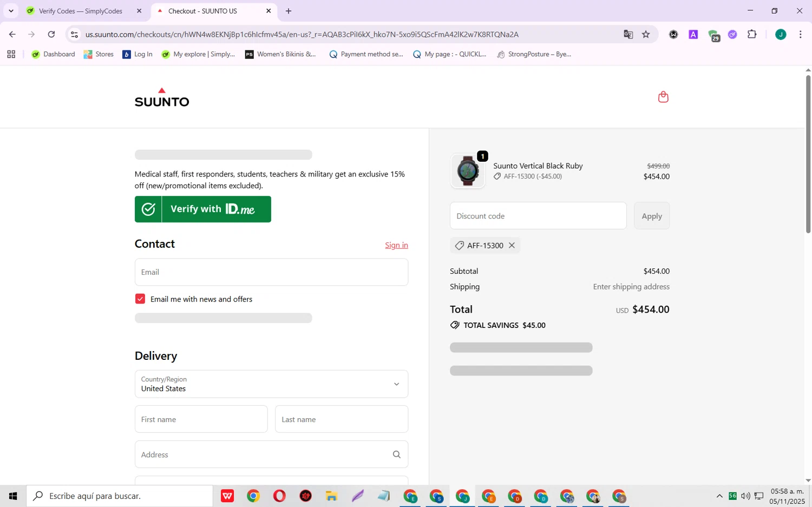Open the Opera browser taskbar icon
This screenshot has height=507, width=812.
(x=279, y=496)
